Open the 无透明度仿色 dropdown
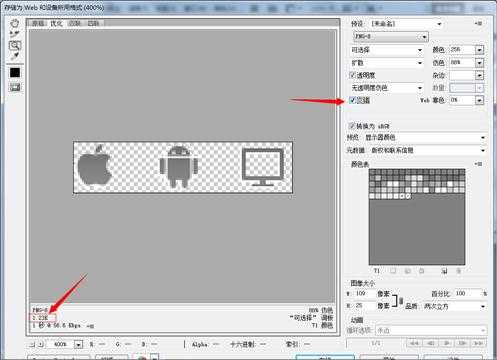Viewport: 497px width, 360px height. point(387,88)
